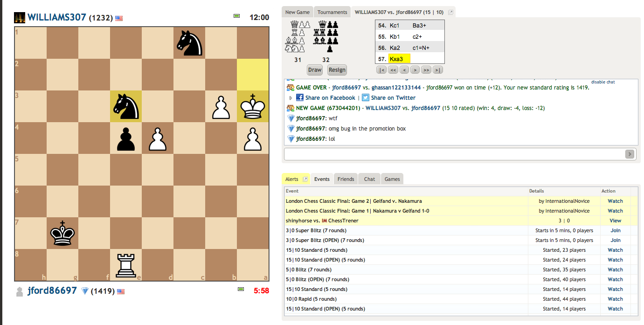Watch the 10|0 Rapid (5 rounds) tournament
Image resolution: width=644 pixels, height=325 pixels.
tap(615, 299)
